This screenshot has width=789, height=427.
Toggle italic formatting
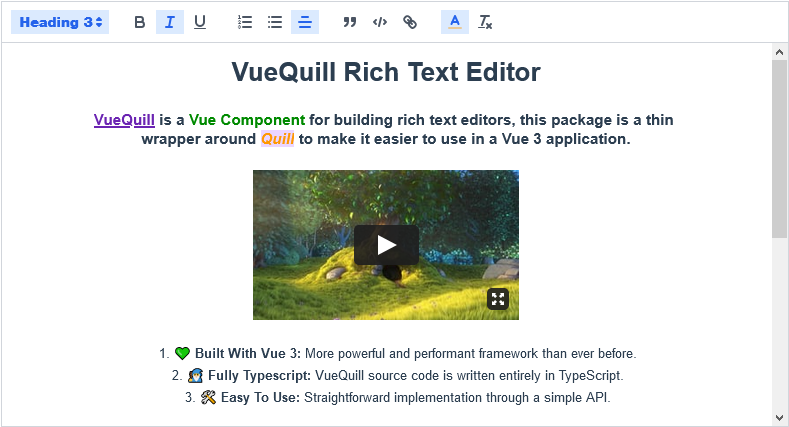(170, 22)
